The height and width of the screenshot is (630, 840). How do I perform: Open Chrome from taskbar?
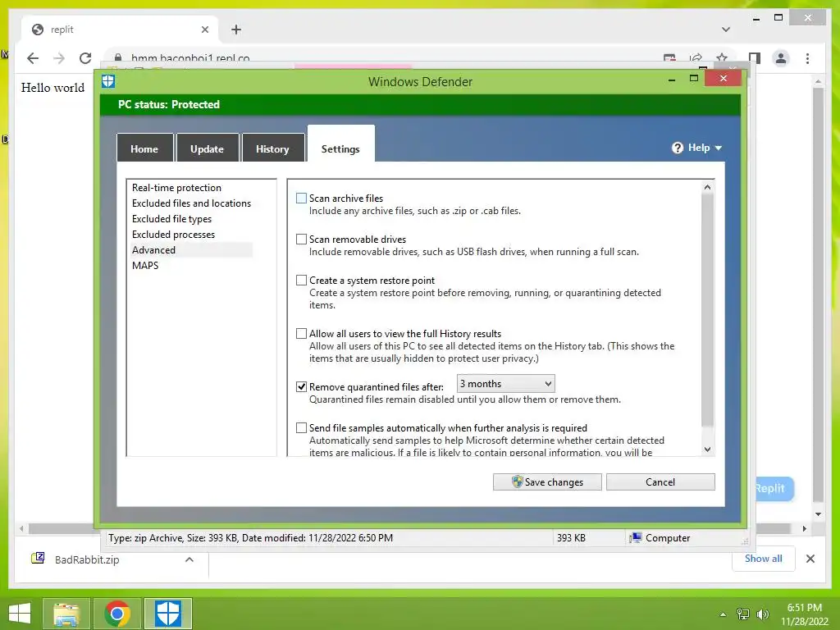[117, 614]
